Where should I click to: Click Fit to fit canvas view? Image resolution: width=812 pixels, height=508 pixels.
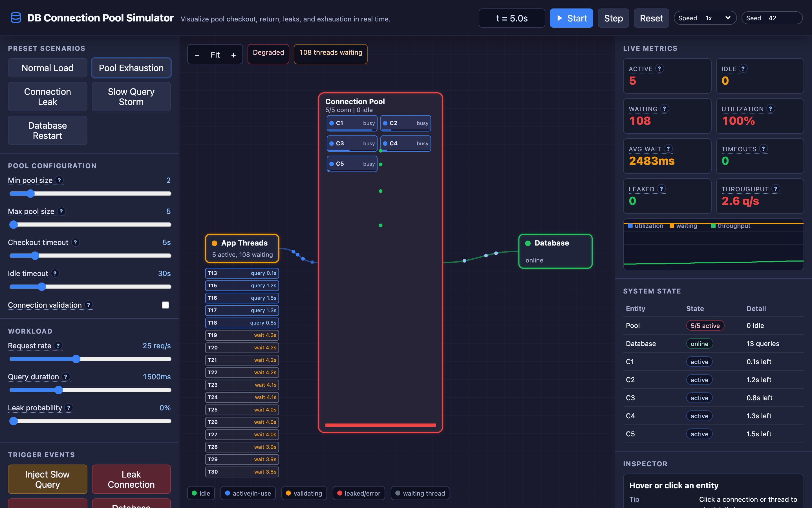(215, 55)
